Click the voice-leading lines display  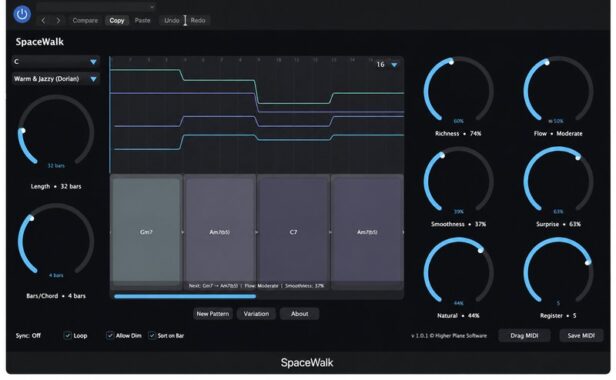pos(257,115)
